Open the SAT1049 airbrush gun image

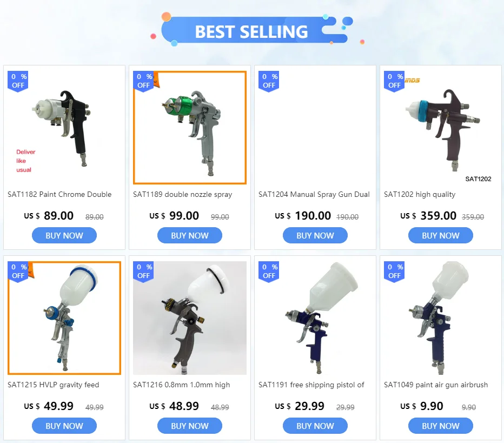point(441,318)
